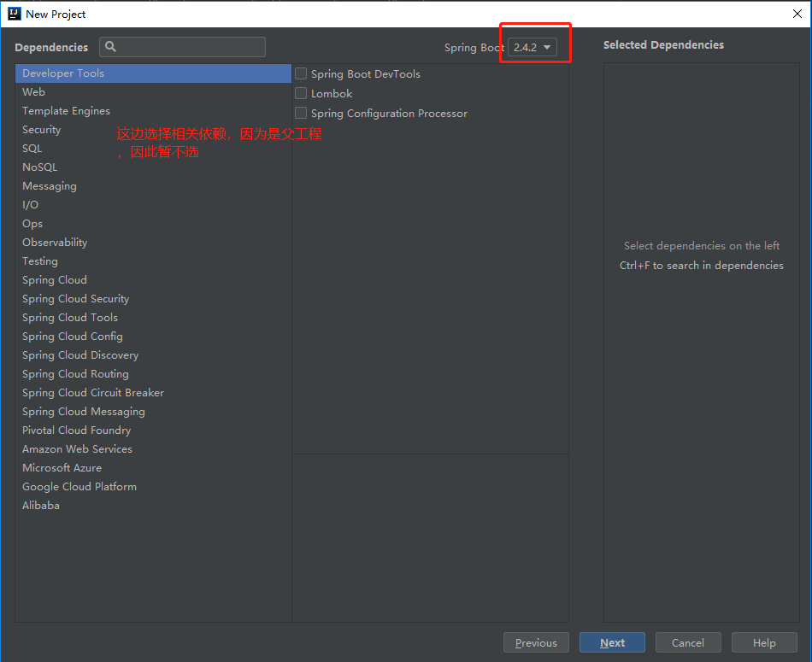Open Help for this dialog

tap(764, 642)
